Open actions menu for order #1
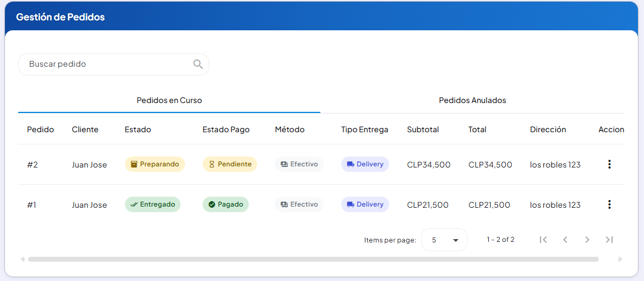The image size is (644, 281). (x=609, y=204)
